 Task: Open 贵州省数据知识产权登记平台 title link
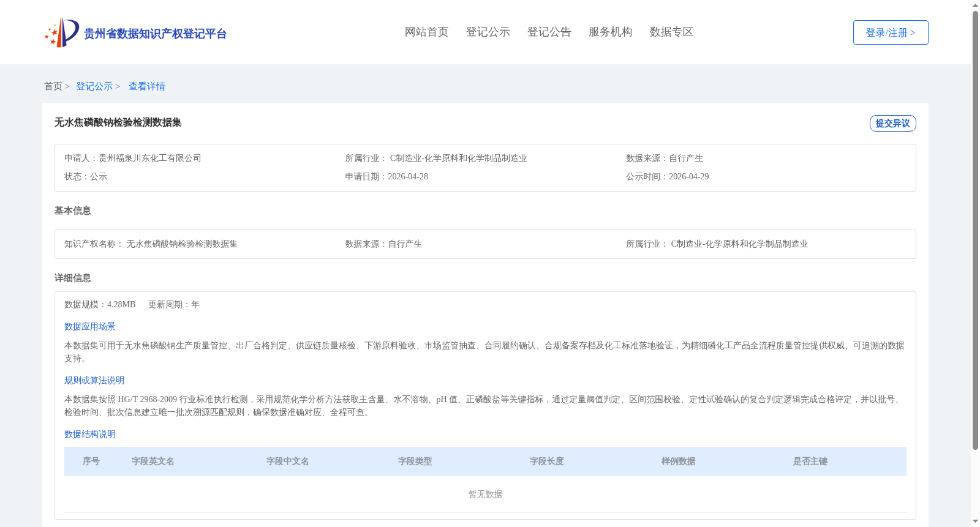click(155, 34)
